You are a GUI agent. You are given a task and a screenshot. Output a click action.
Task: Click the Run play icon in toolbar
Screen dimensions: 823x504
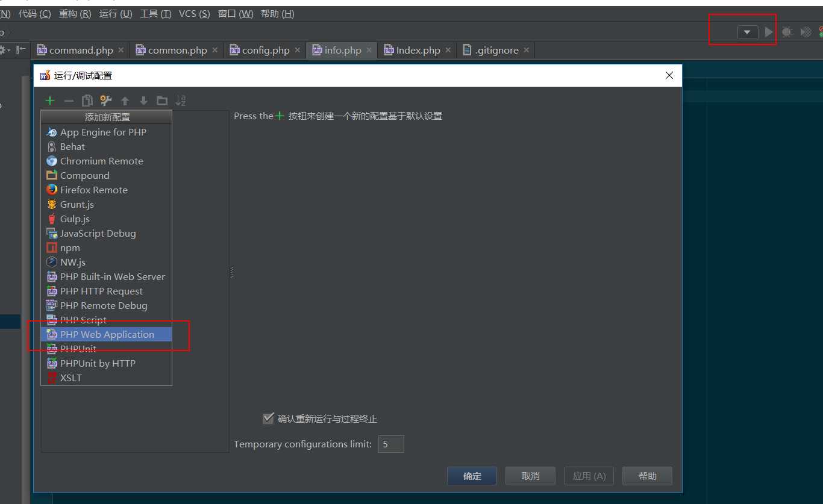769,32
